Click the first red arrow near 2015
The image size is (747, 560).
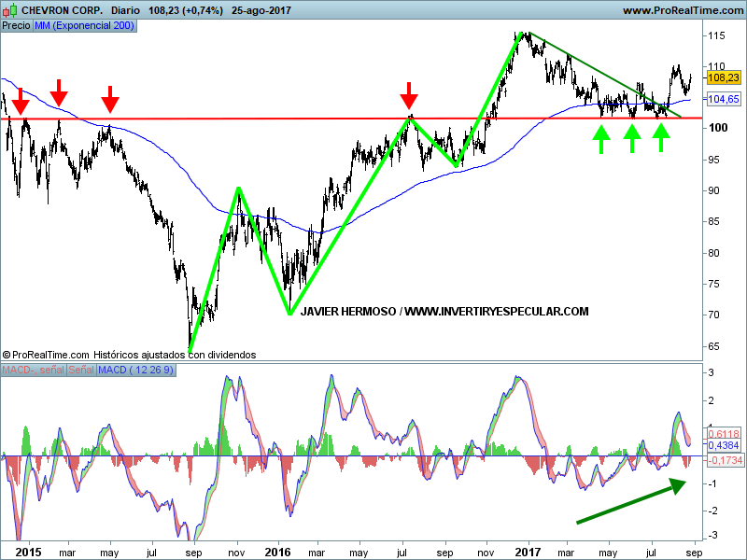tap(21, 100)
